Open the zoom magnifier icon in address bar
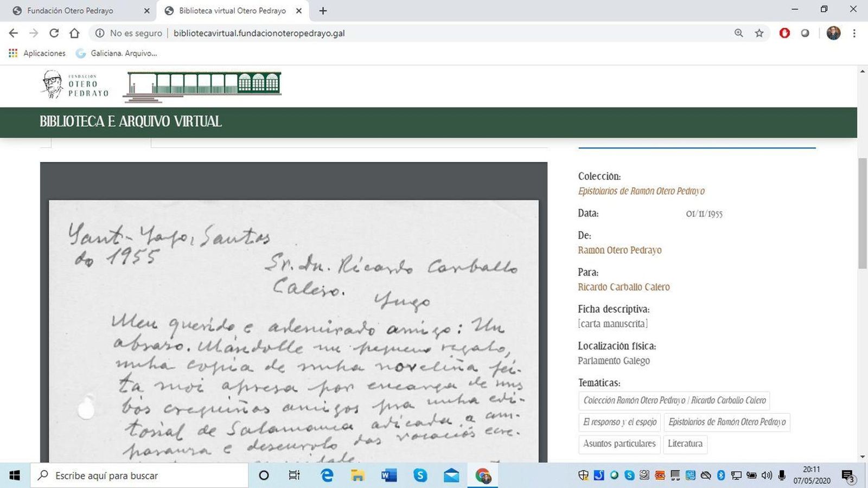868x488 pixels. (738, 33)
